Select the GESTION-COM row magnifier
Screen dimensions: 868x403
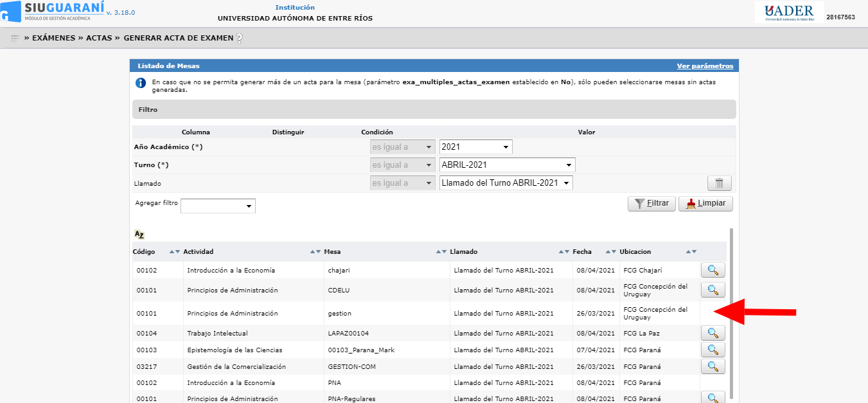click(x=713, y=366)
